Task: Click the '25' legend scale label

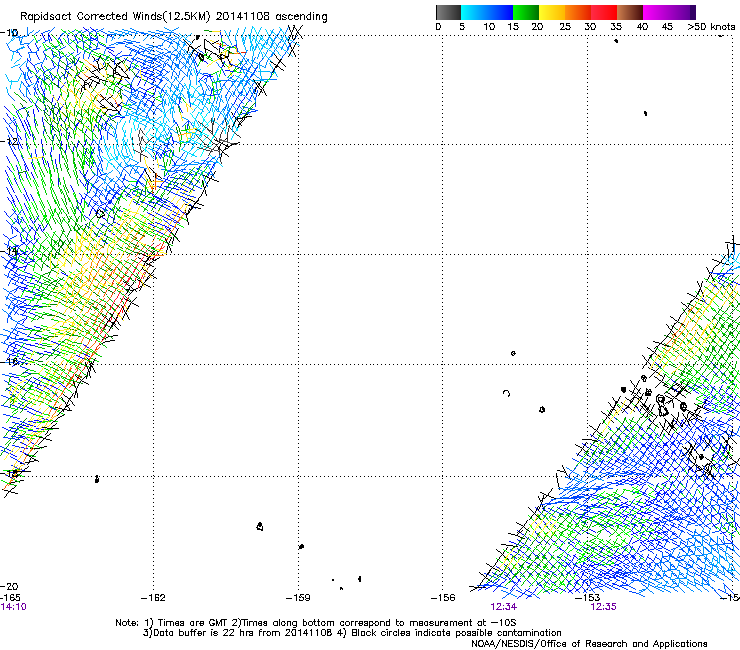Action: (565, 26)
